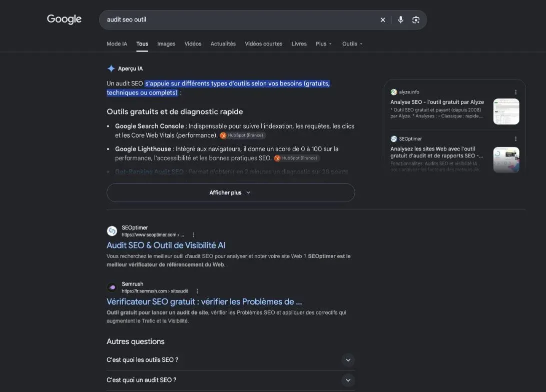Open HubSpot source chip after bonnes pratiques SEO
The image size is (546, 392).
tap(297, 158)
